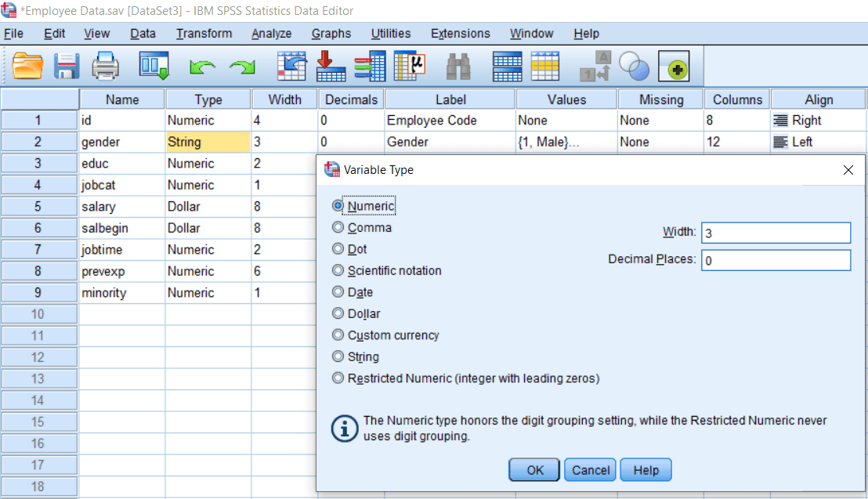Viewport: 868px width, 499px height.
Task: Close the Variable Type dialog
Action: [x=848, y=170]
